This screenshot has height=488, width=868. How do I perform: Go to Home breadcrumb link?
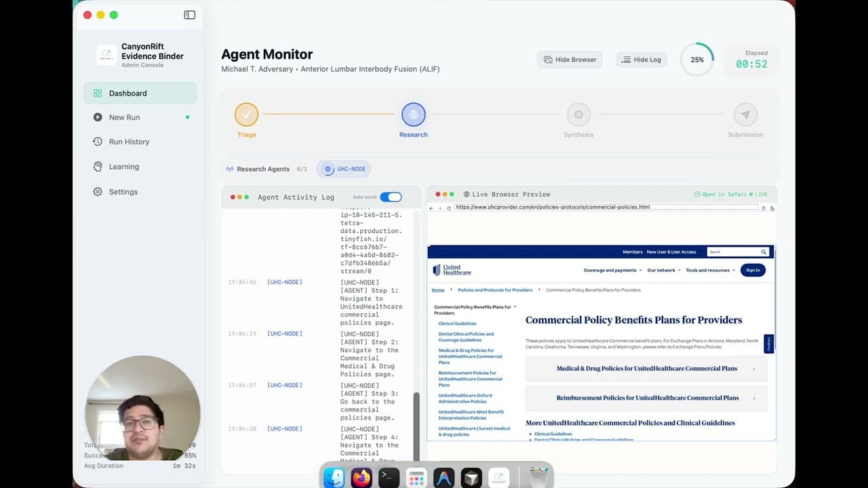(x=438, y=290)
